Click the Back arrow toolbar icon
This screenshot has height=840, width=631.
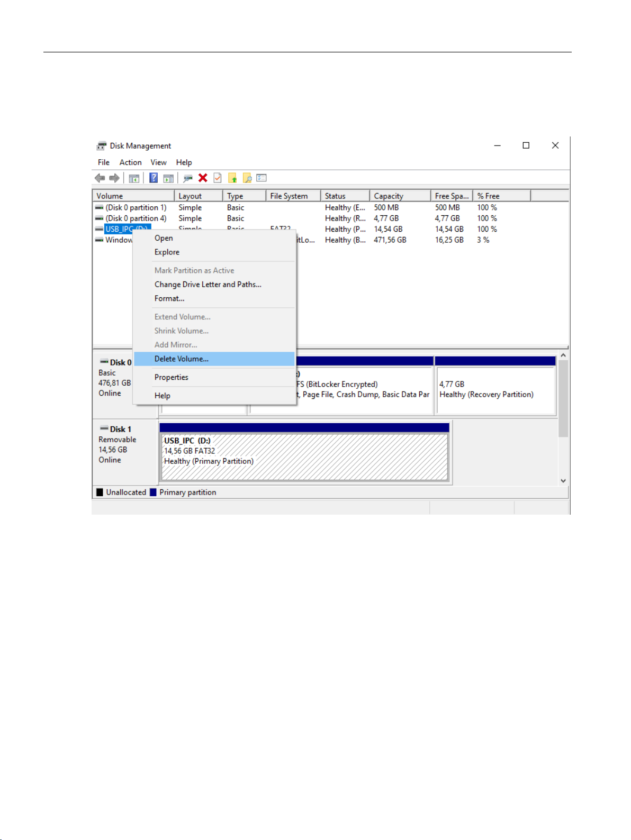coord(100,178)
